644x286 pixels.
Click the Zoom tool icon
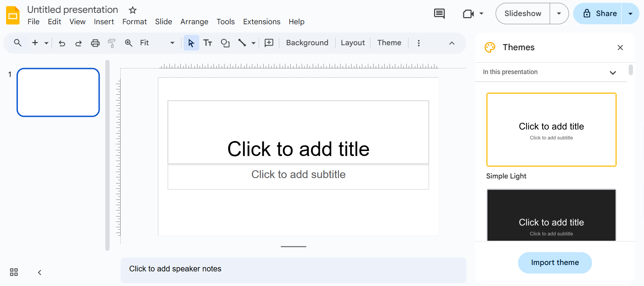(x=128, y=43)
